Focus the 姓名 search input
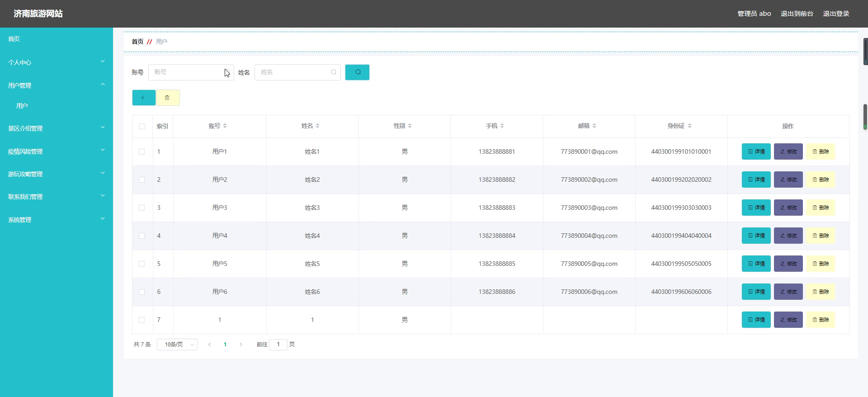Screen dimensions: 868x397 click(297, 72)
